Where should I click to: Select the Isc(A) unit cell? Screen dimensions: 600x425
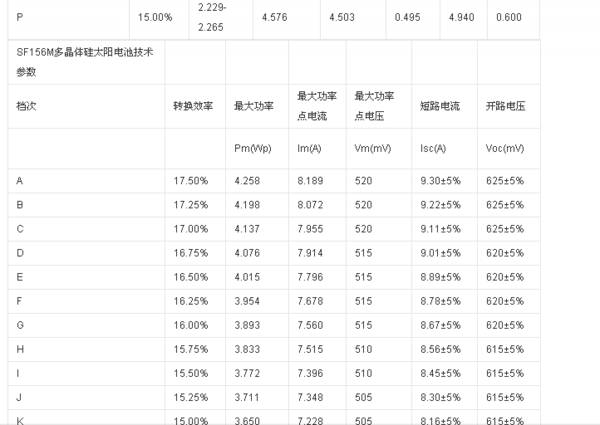pos(433,148)
